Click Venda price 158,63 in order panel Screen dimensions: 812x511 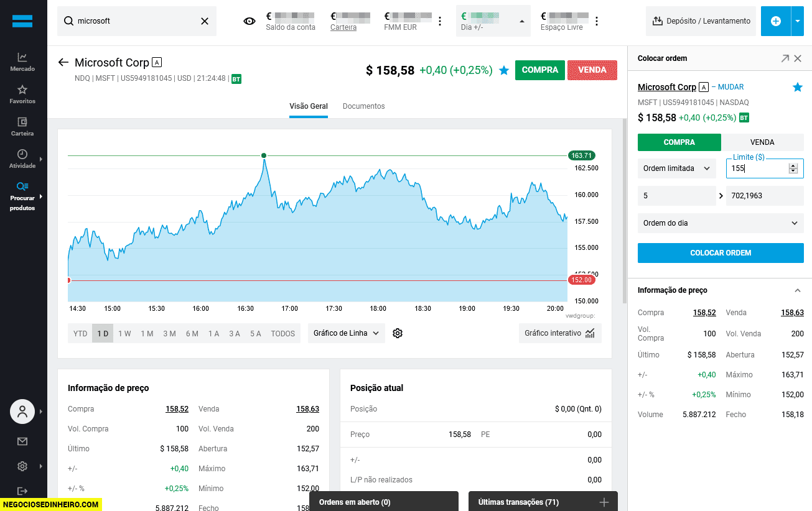(792, 313)
